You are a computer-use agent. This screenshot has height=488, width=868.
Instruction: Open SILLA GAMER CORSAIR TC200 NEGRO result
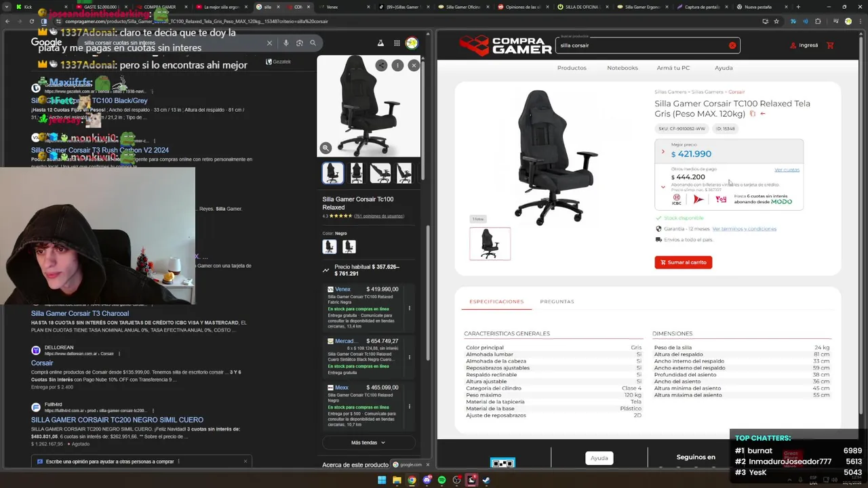coord(117,420)
